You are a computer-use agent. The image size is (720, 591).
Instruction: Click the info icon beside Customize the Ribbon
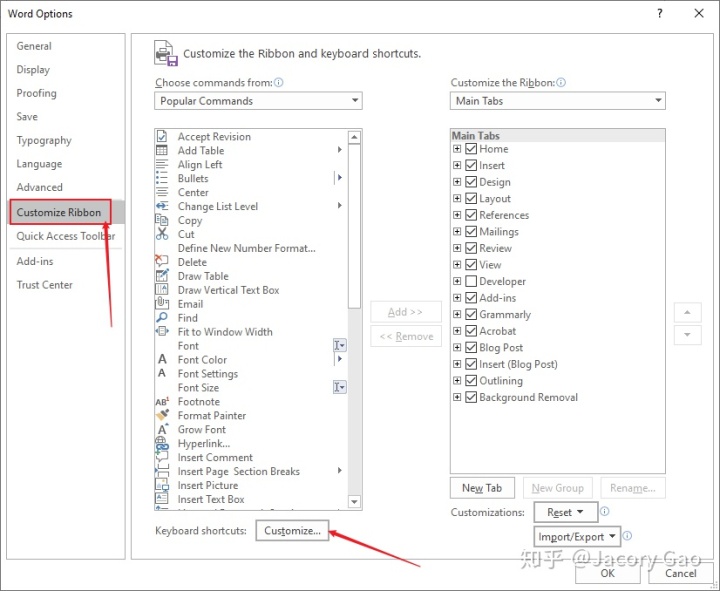click(561, 83)
